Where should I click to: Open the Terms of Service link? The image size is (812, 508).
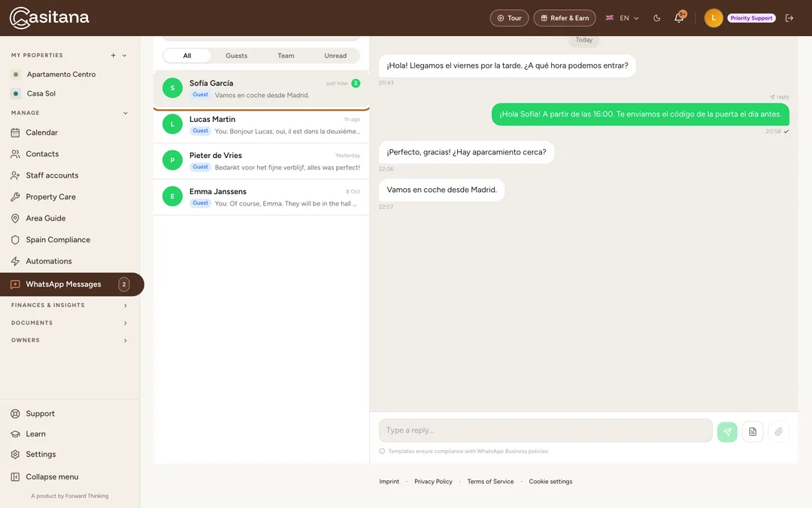point(490,482)
